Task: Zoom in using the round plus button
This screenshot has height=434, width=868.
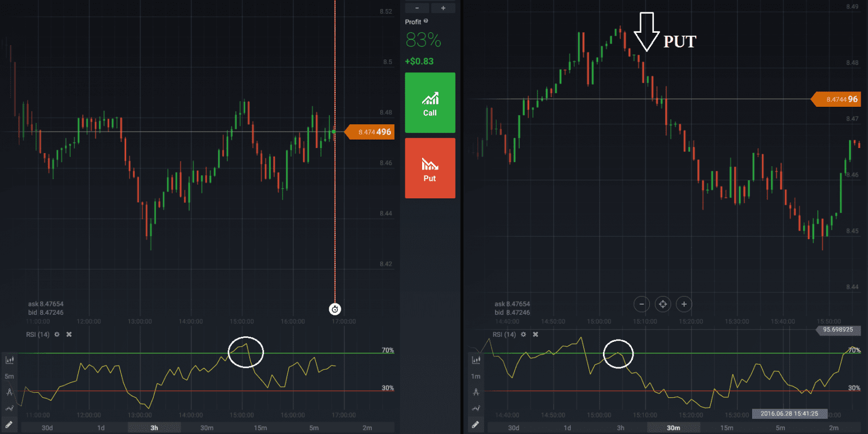Action: click(684, 304)
